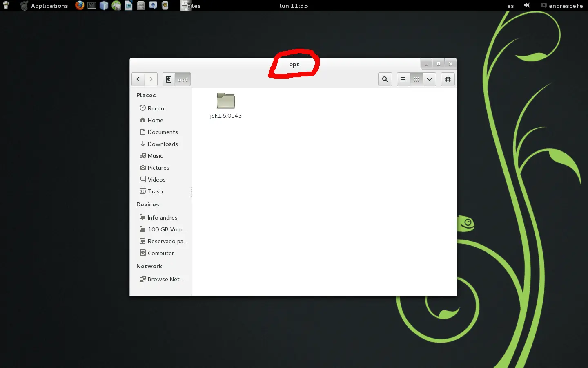The height and width of the screenshot is (368, 588).
Task: Click the volume speaker icon
Action: pyautogui.click(x=527, y=5)
